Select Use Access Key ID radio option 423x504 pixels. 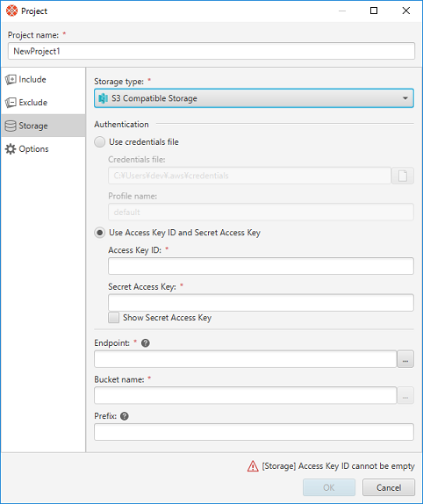tap(99, 233)
